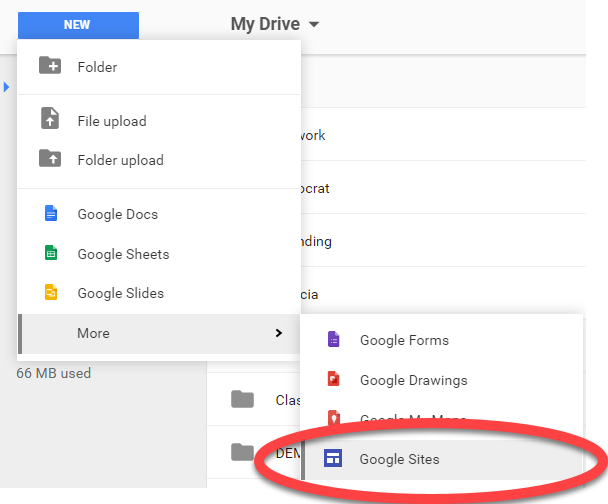
Task: Click the 66 MB used storage text
Action: coord(53,373)
